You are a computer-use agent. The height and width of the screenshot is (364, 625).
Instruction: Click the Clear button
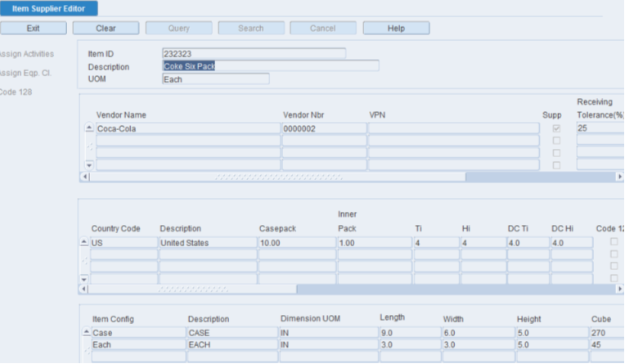pos(106,29)
